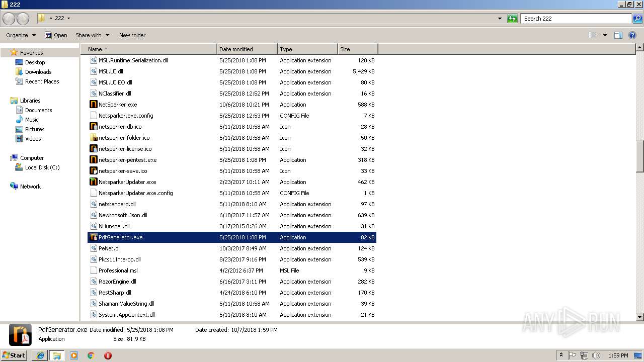Select the RazorEngine.dll file
The image size is (644, 362).
tap(232, 282)
